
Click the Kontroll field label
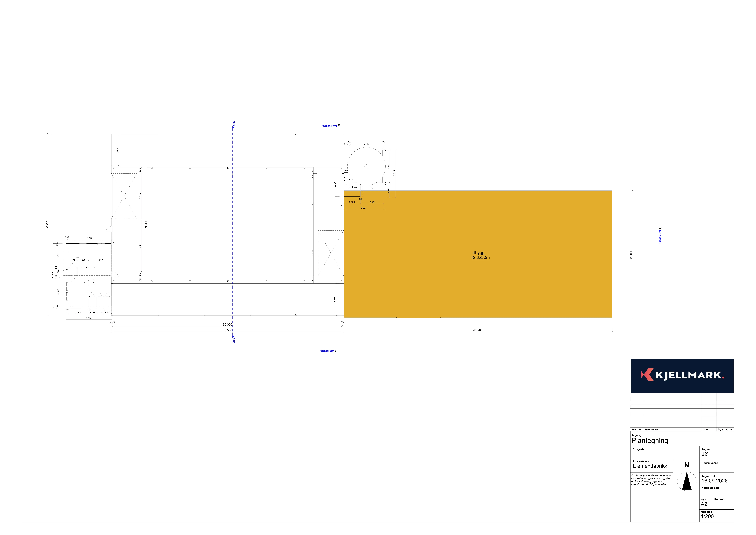[x=719, y=499]
